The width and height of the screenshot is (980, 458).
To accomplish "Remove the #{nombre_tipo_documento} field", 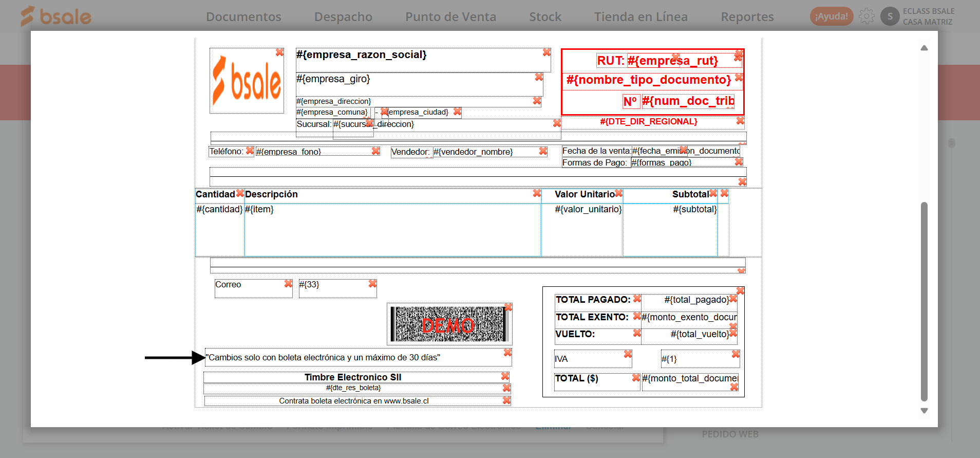I will coord(739,78).
